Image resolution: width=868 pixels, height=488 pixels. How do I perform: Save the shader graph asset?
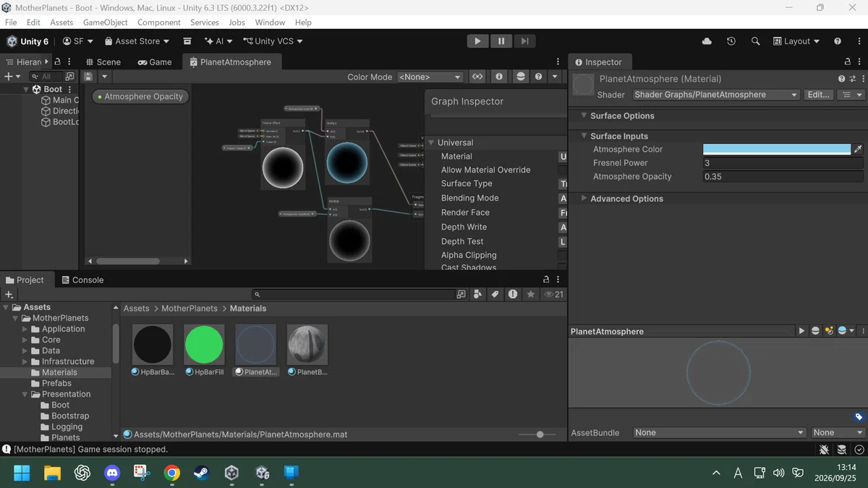pyautogui.click(x=88, y=77)
